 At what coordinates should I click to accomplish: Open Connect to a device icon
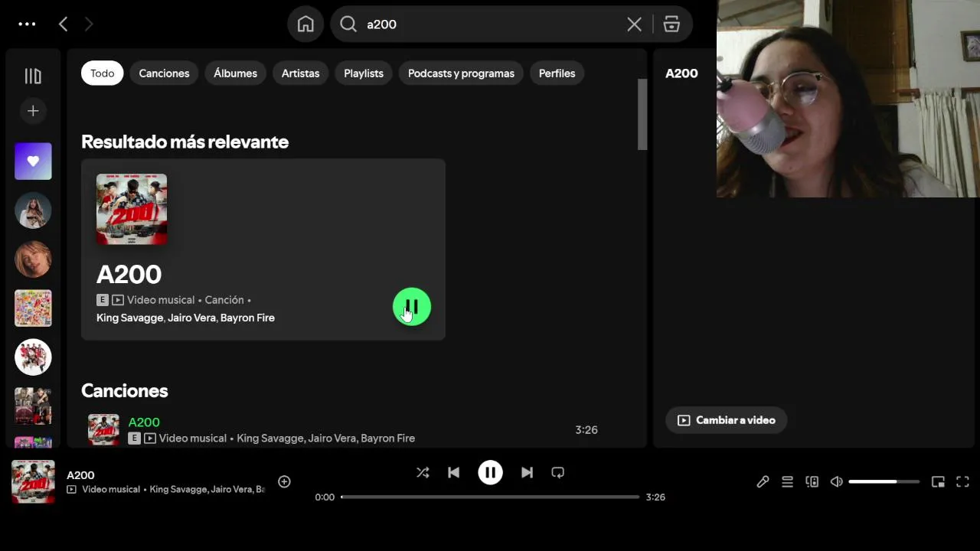click(812, 482)
